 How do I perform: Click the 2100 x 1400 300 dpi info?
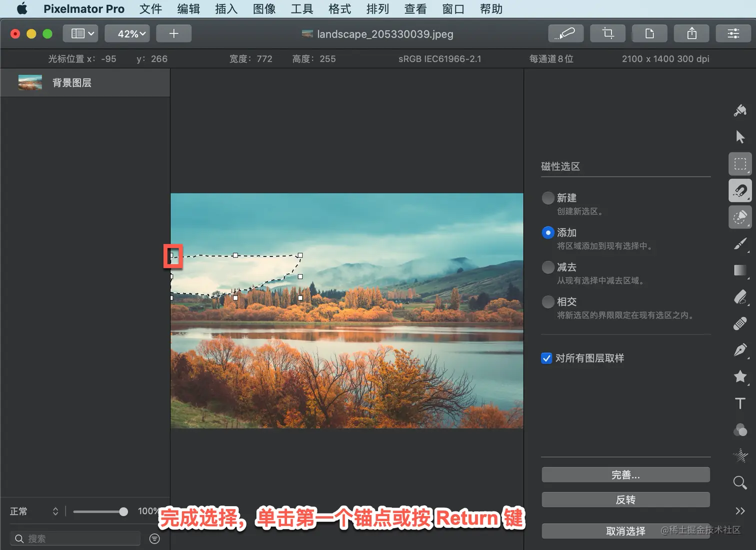click(x=665, y=59)
